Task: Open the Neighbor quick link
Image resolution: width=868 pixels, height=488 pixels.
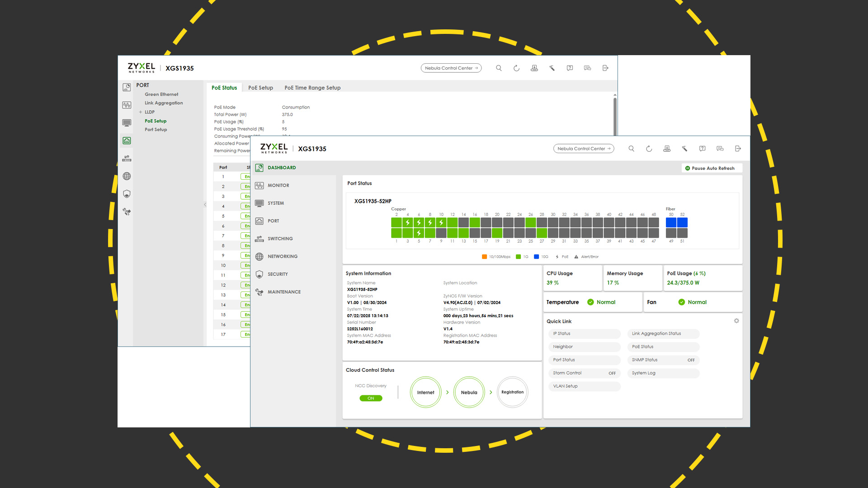Action: click(x=584, y=347)
